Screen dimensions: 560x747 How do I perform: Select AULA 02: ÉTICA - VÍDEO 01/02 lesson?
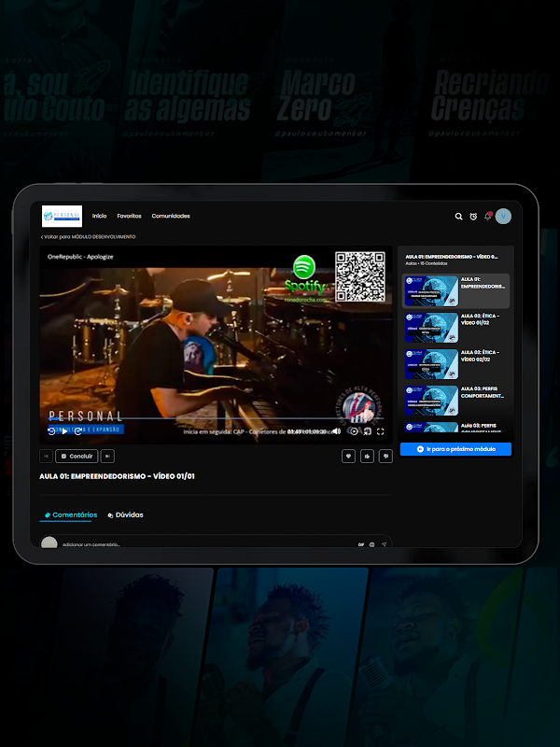coord(455,328)
